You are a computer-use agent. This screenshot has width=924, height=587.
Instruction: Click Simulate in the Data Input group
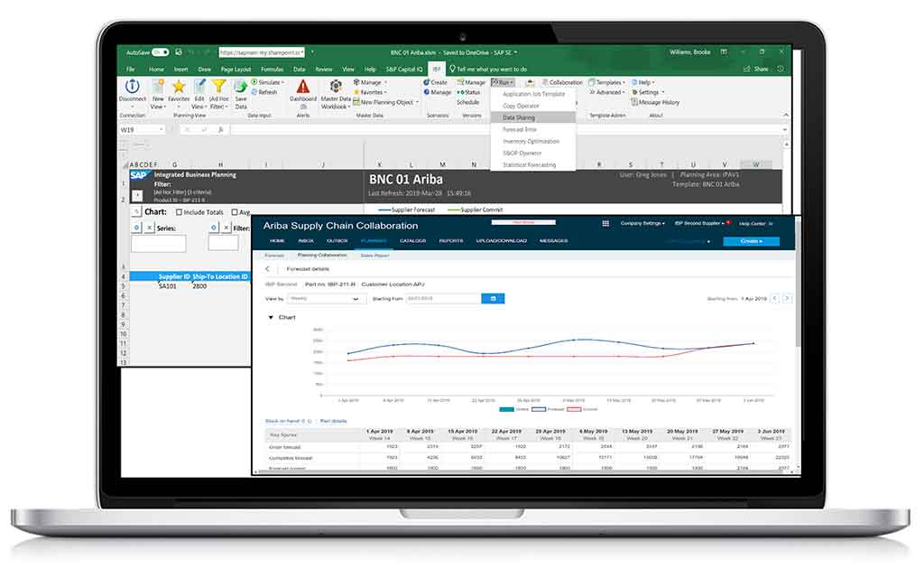pos(267,82)
